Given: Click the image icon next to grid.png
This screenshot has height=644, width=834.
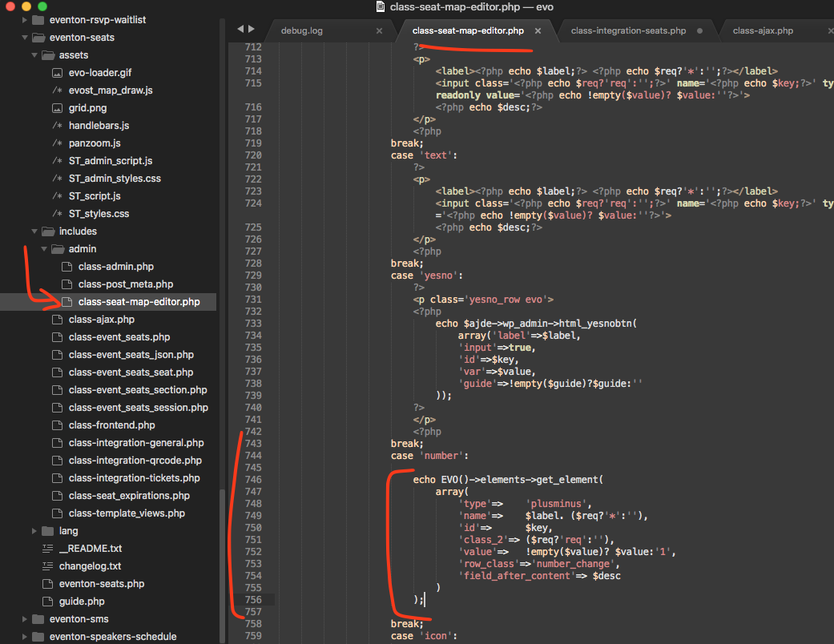Looking at the screenshot, I should click(57, 108).
